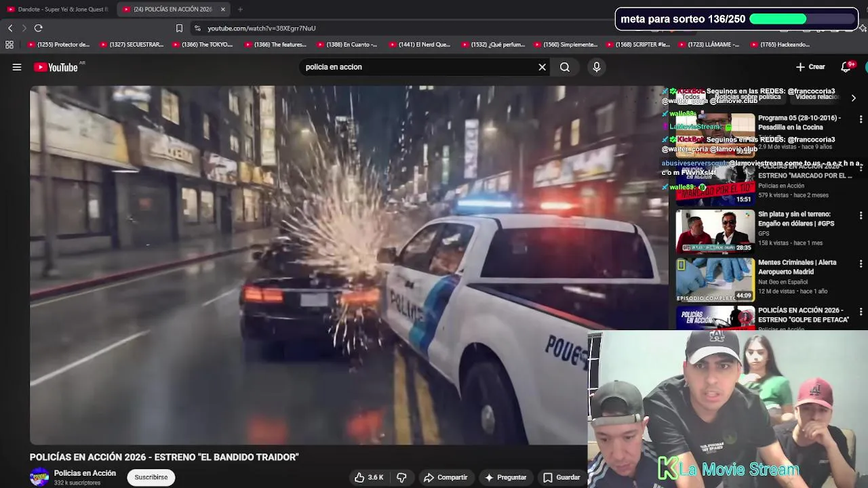This screenshot has width=868, height=488.
Task: Dislike the video using the thumbs-down
Action: coord(401,477)
